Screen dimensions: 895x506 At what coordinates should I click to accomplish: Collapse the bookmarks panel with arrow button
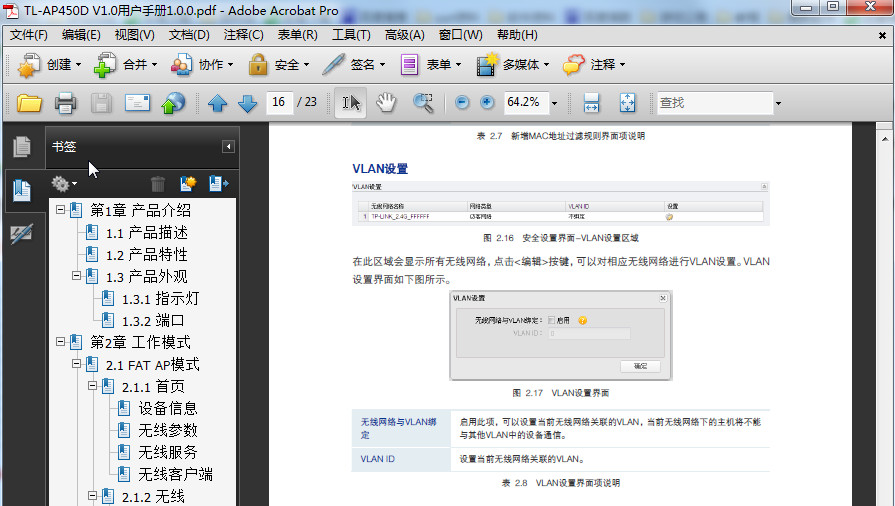[228, 147]
